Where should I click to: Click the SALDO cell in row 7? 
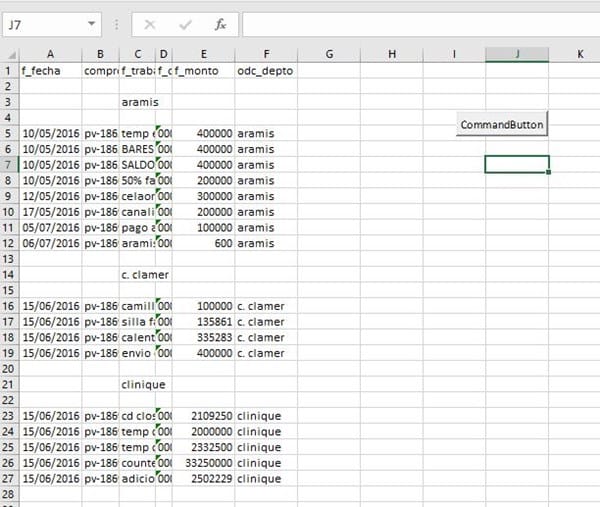137,165
